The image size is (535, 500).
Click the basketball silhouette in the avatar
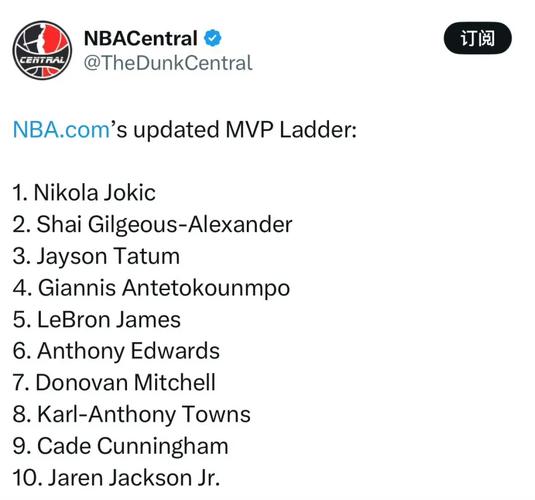pyautogui.click(x=44, y=39)
